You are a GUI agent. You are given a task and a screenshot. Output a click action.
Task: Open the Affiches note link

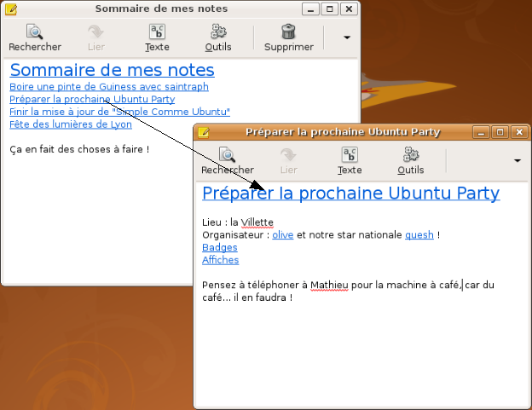220,260
